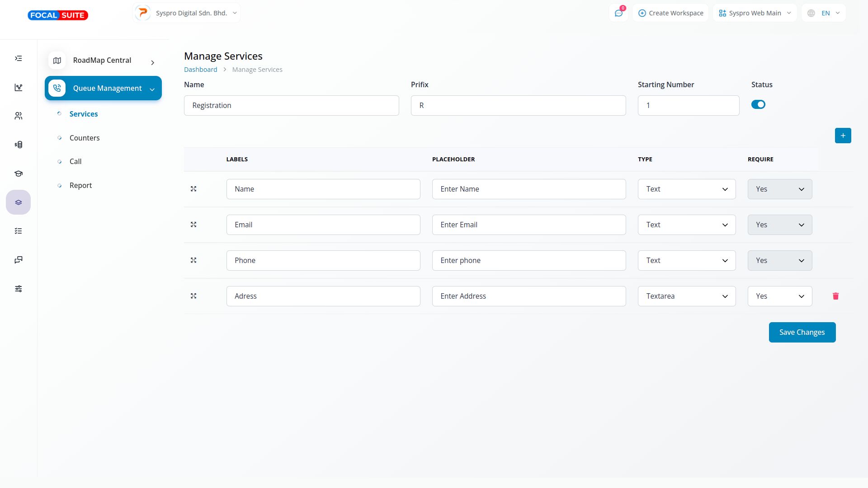Toggle the service Status switch
This screenshot has height=488, width=868.
pos(758,104)
